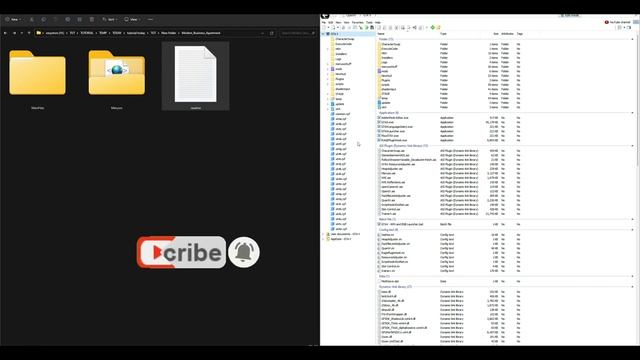Go forward using File Explorer forward arrow
The height and width of the screenshot is (360, 640).
tap(14, 33)
